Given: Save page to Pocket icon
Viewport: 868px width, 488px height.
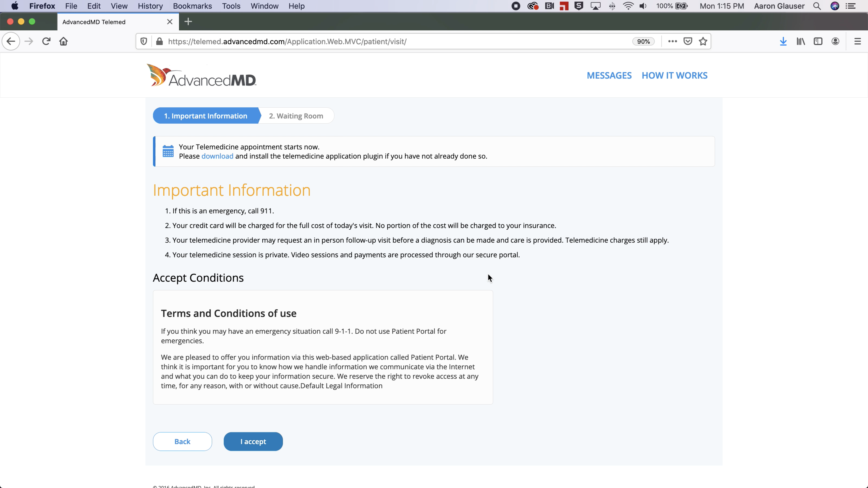Looking at the screenshot, I should pyautogui.click(x=688, y=41).
